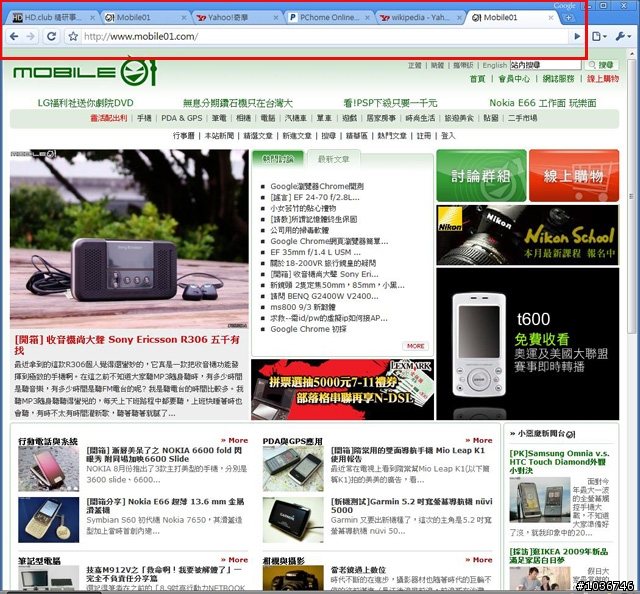Viewport: 640px width, 594px height.
Task: Open the 會員中心 link
Action: 514,79
